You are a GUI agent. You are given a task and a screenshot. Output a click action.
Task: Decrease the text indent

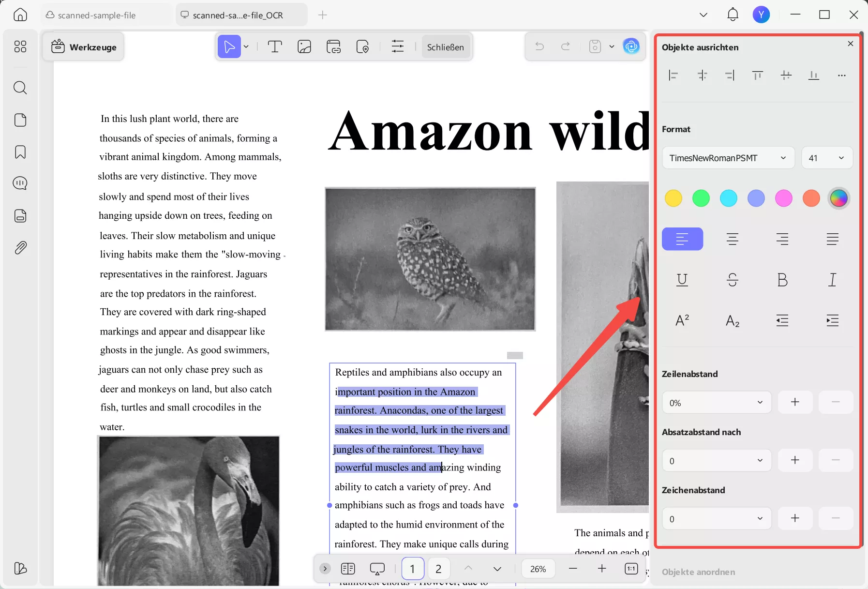(x=782, y=320)
